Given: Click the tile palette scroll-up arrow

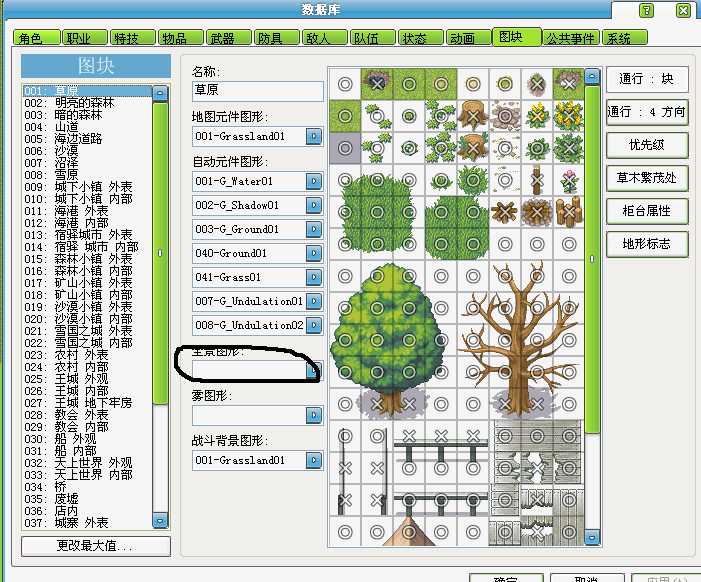Looking at the screenshot, I should (x=592, y=76).
